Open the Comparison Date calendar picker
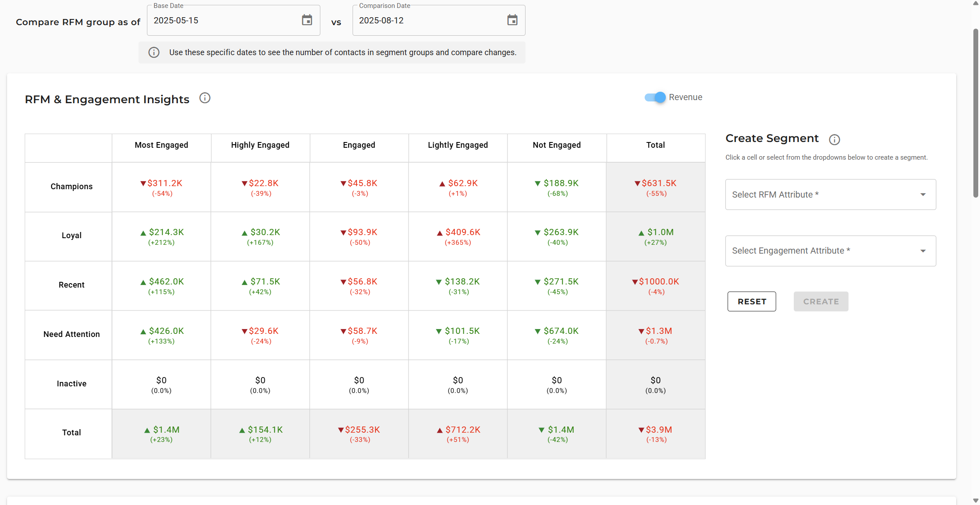The width and height of the screenshot is (980, 505). point(512,20)
